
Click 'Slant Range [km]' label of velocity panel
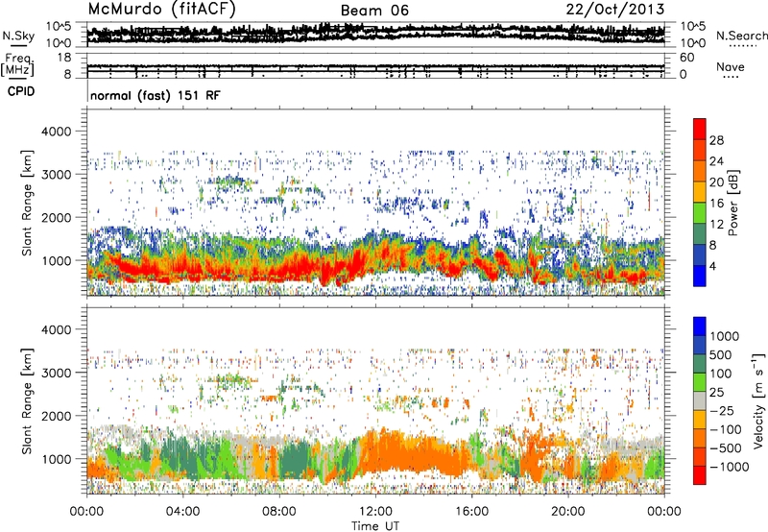(x=27, y=401)
